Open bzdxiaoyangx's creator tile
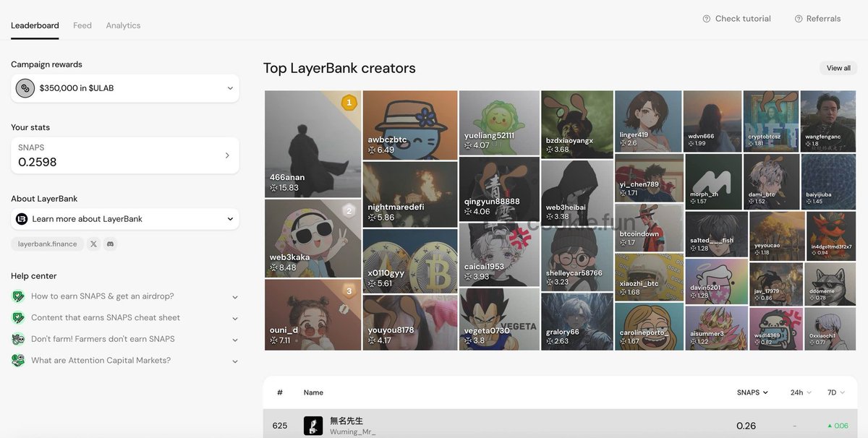The width and height of the screenshot is (868, 438). click(576, 124)
